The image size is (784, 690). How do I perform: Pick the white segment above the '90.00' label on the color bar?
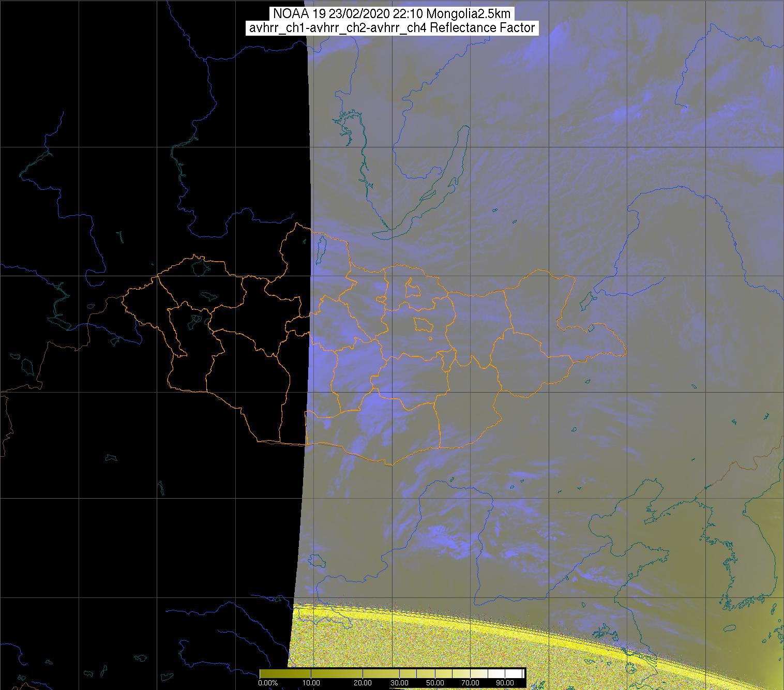point(514,673)
